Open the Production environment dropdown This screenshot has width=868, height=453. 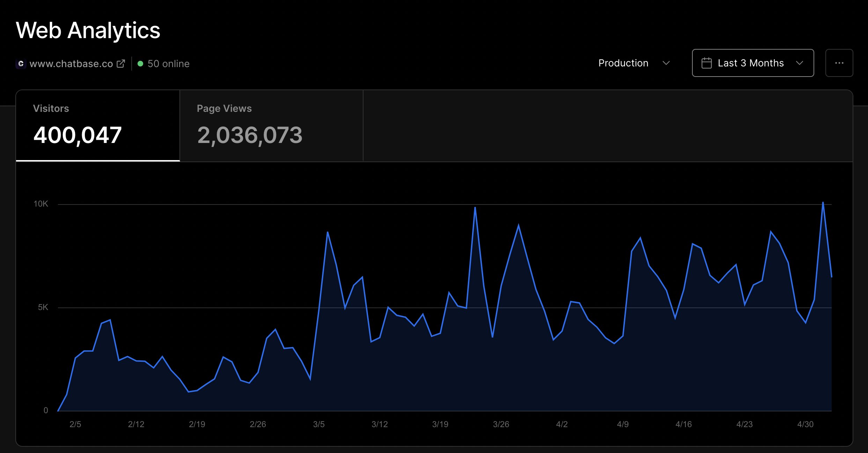623,63
